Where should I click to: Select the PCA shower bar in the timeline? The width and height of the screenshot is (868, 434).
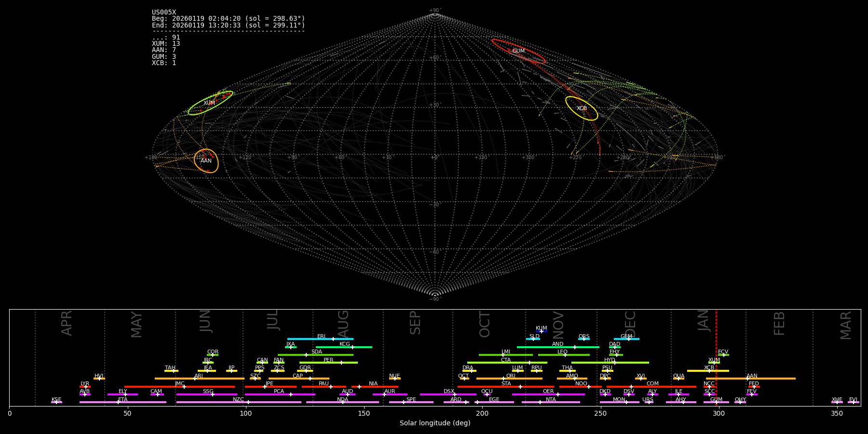point(280,394)
